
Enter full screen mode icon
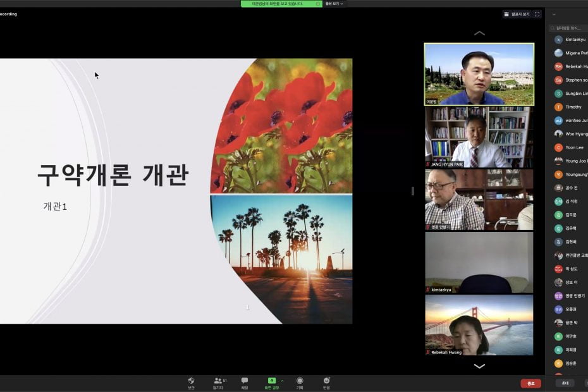[x=537, y=14]
